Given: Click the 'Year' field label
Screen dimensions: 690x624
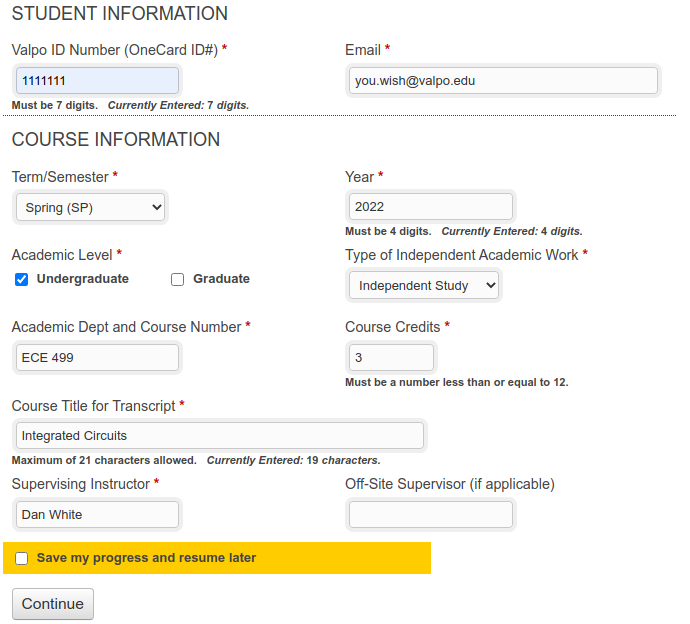Looking at the screenshot, I should point(360,177).
